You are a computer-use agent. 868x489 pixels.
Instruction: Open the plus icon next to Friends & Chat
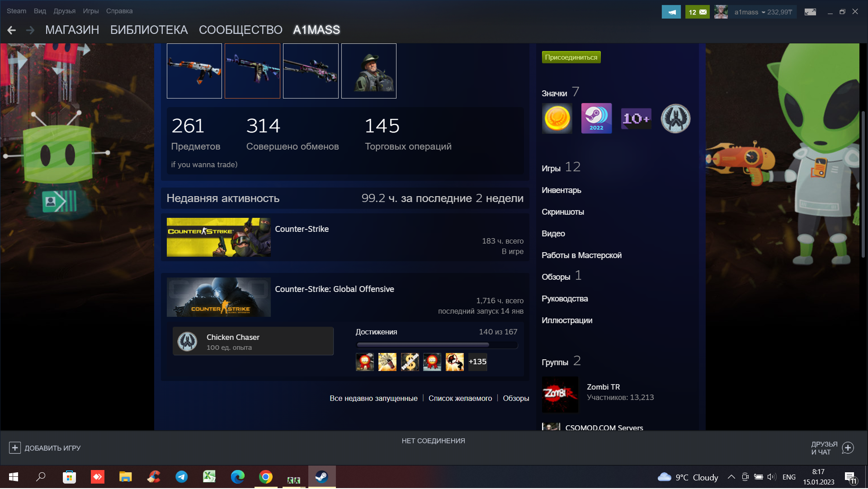point(848,448)
